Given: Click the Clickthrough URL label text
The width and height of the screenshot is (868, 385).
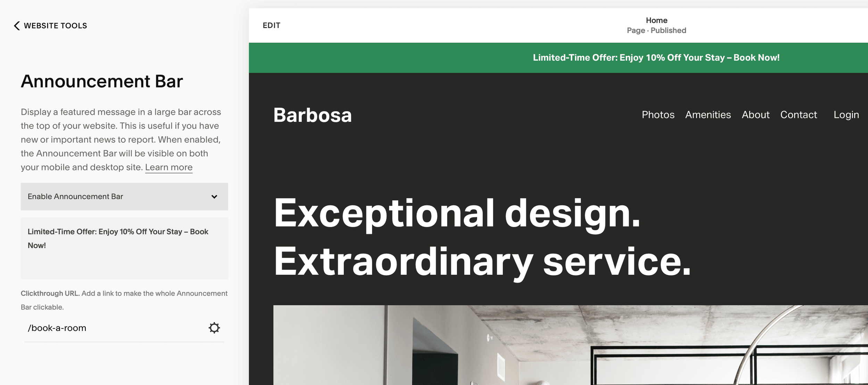Looking at the screenshot, I should point(50,293).
